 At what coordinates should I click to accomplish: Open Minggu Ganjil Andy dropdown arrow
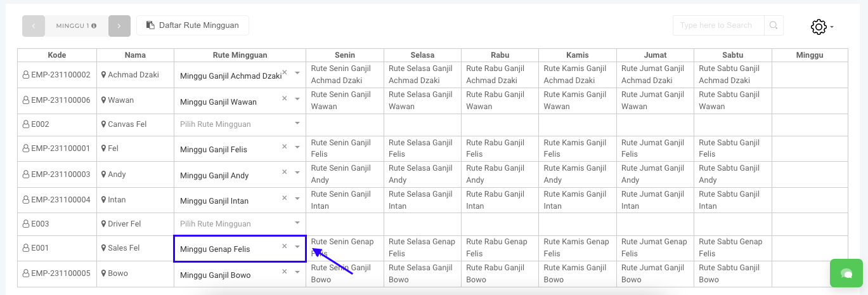coord(297,173)
